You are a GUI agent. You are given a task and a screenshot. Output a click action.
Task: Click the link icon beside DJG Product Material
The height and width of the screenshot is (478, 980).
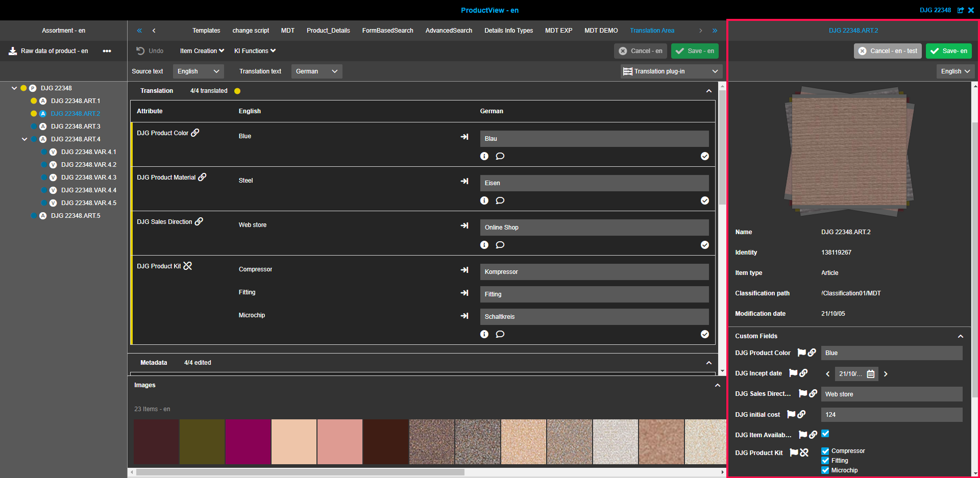tap(203, 177)
